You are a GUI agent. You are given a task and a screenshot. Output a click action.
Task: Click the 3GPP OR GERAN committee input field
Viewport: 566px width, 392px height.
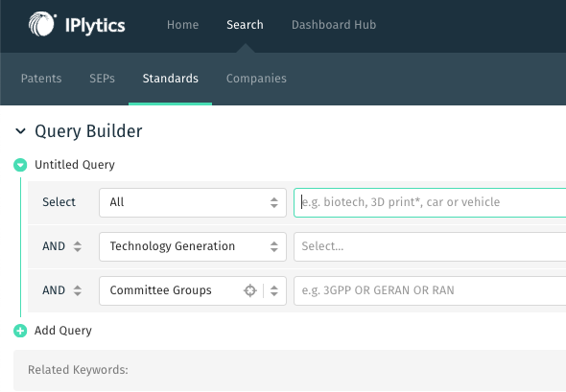pos(430,290)
